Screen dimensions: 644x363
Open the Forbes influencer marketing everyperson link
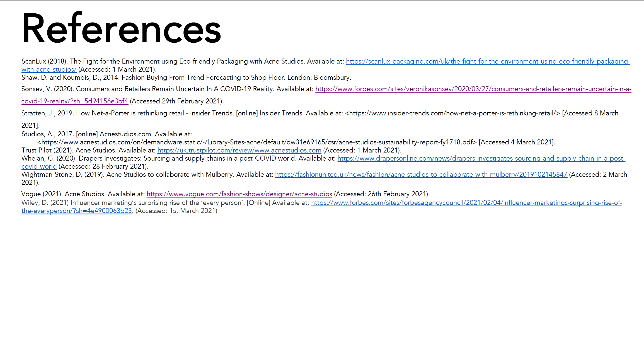(x=466, y=203)
